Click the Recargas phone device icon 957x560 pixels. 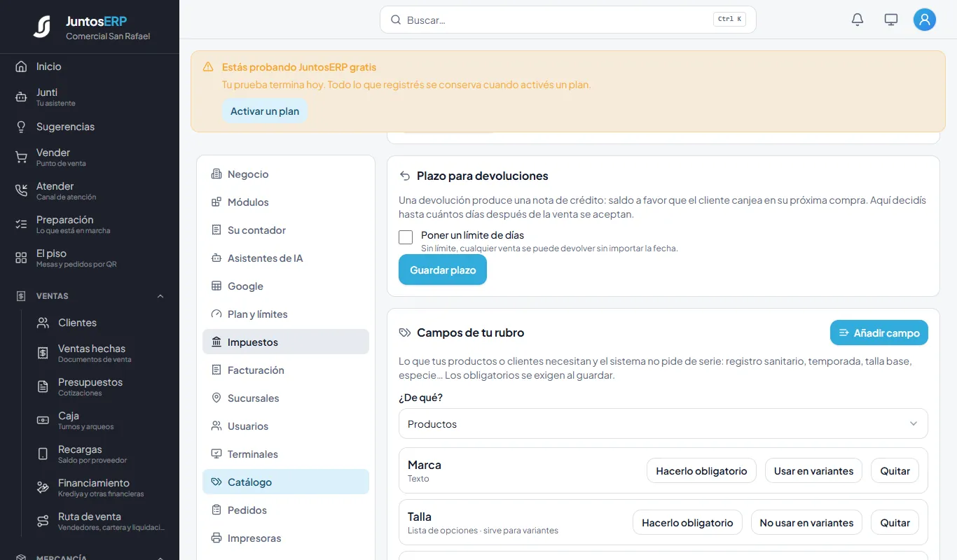(43, 454)
